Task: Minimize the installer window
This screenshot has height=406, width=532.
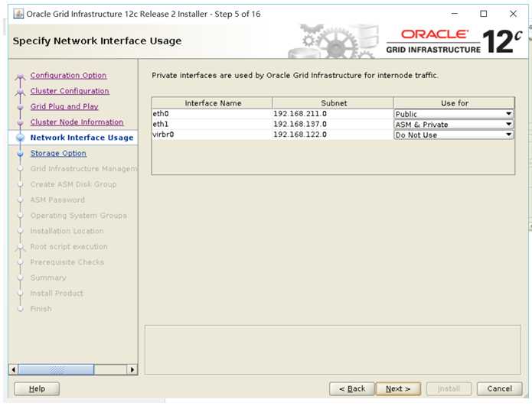Action: [x=455, y=14]
